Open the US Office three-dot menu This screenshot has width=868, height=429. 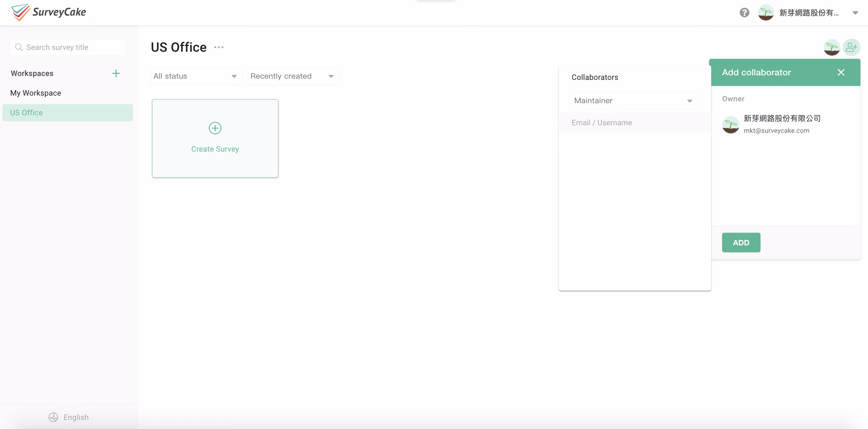coord(219,47)
